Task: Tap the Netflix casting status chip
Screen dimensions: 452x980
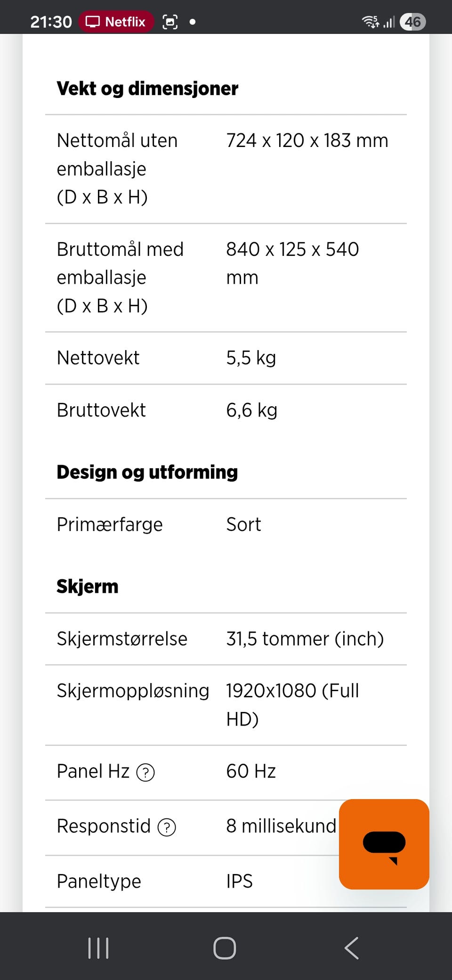Action: 116,22
